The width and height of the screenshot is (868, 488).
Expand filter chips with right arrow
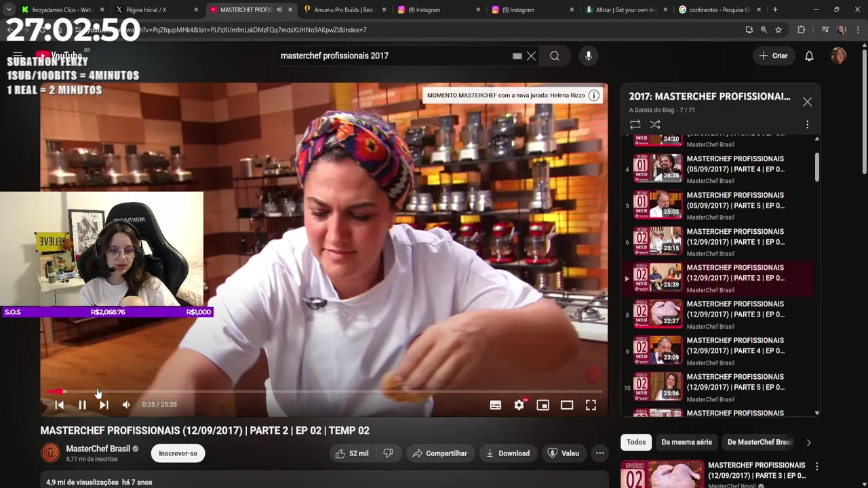(x=808, y=443)
